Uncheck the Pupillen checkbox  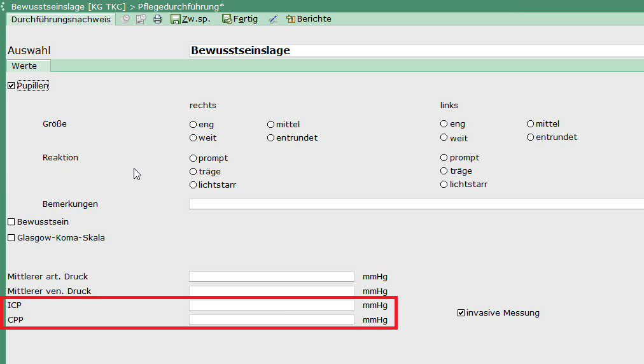pyautogui.click(x=11, y=85)
